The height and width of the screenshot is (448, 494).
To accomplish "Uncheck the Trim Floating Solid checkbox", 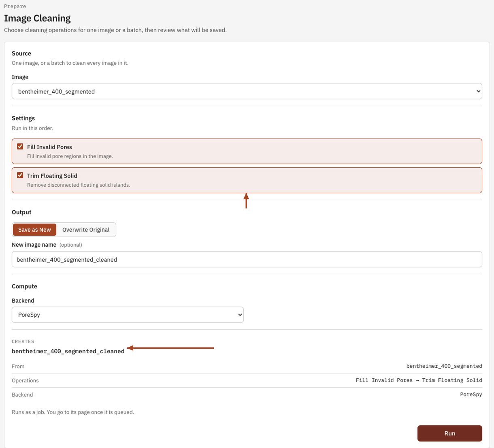I will click(x=20, y=175).
